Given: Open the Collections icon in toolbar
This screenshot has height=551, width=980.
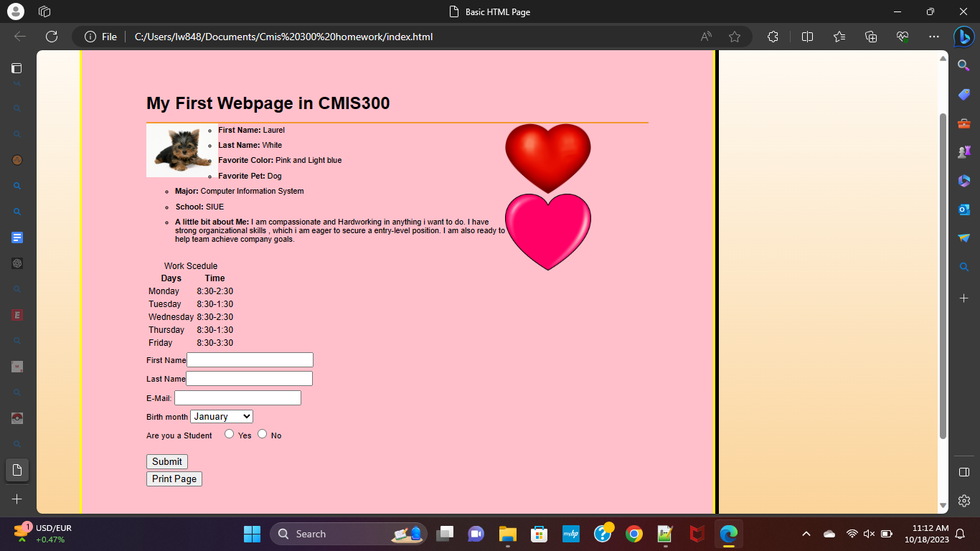Looking at the screenshot, I should [x=871, y=37].
